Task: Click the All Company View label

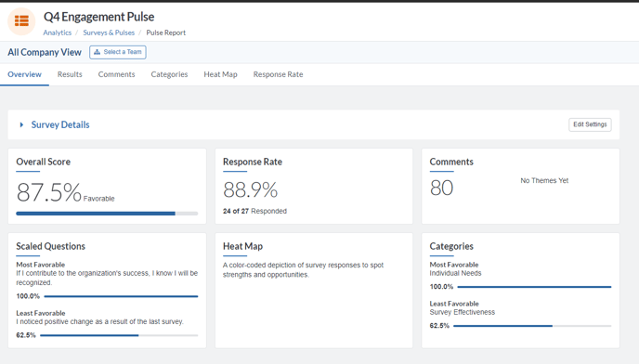Action: tap(45, 52)
